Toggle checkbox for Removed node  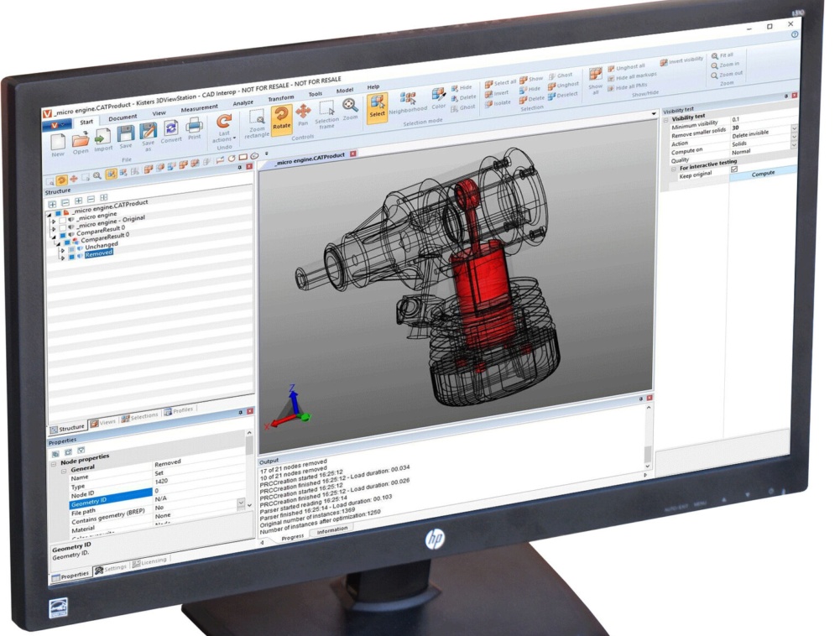click(x=72, y=258)
